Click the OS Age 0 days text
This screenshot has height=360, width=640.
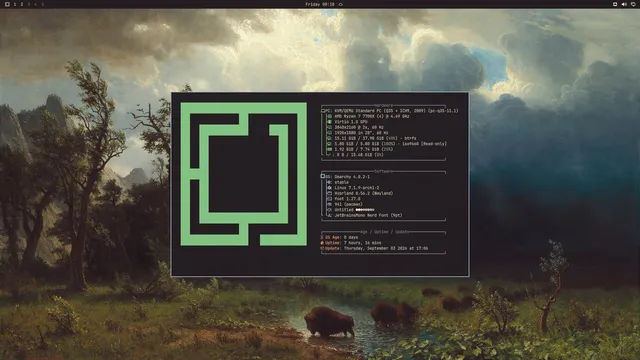(x=342, y=237)
